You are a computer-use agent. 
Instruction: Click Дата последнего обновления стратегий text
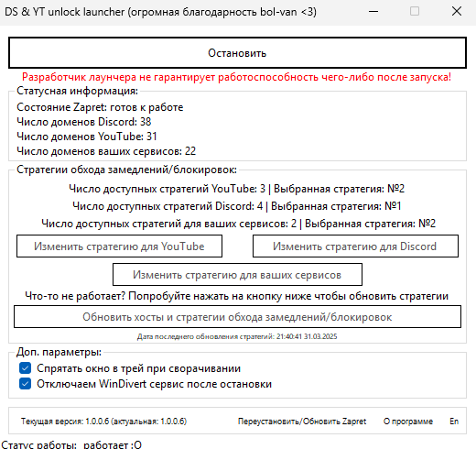(x=237, y=336)
